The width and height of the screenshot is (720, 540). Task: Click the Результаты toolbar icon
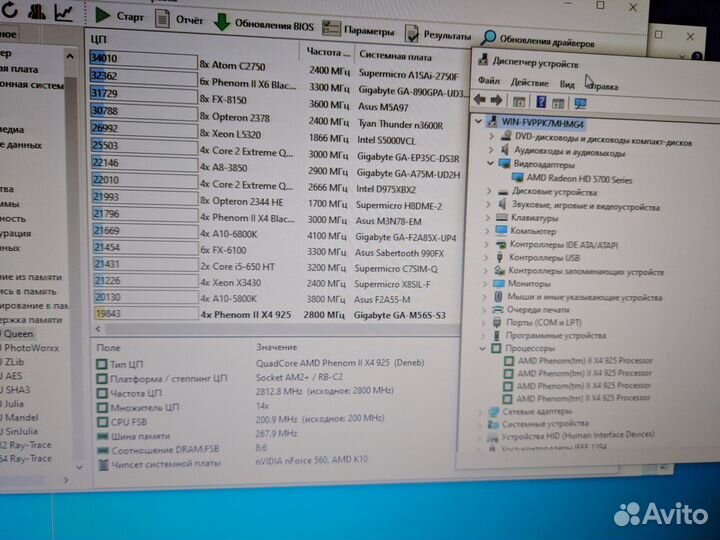(411, 33)
